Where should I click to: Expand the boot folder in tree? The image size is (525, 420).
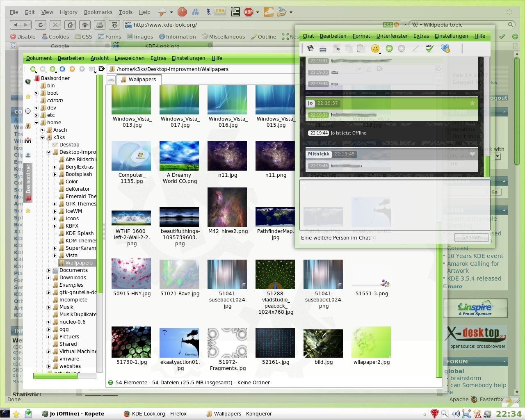[36, 93]
